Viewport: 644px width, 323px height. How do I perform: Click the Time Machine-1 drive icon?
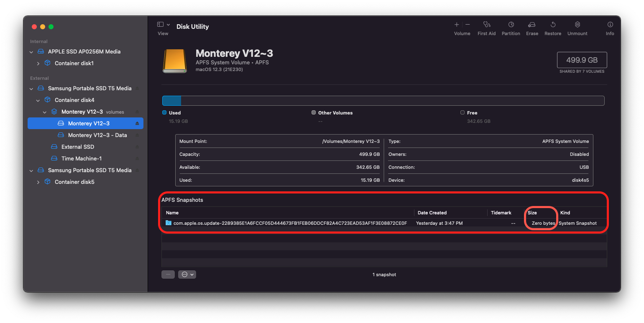pos(54,159)
